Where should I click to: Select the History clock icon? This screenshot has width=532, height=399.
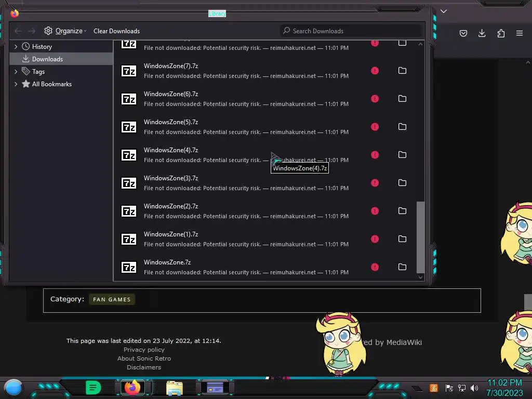26,46
